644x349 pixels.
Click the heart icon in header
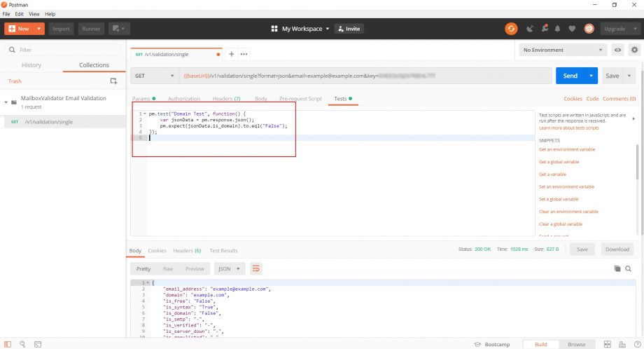pos(572,29)
